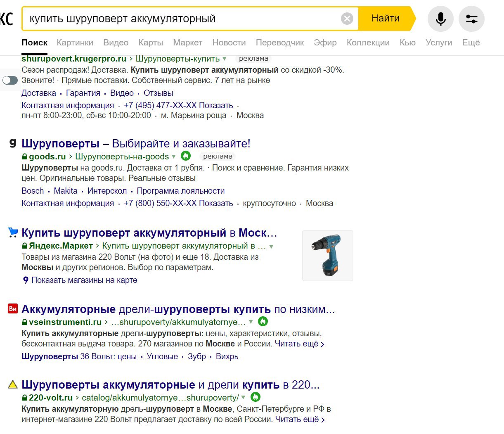Open the Yandex logo home link
This screenshot has height=434, width=504.
tap(7, 19)
